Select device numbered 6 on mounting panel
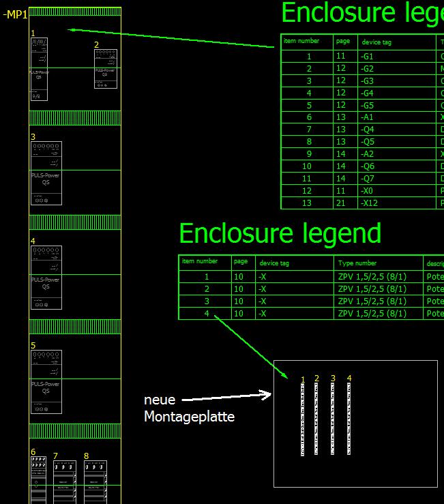Screen dimensions: 444x504 39,480
